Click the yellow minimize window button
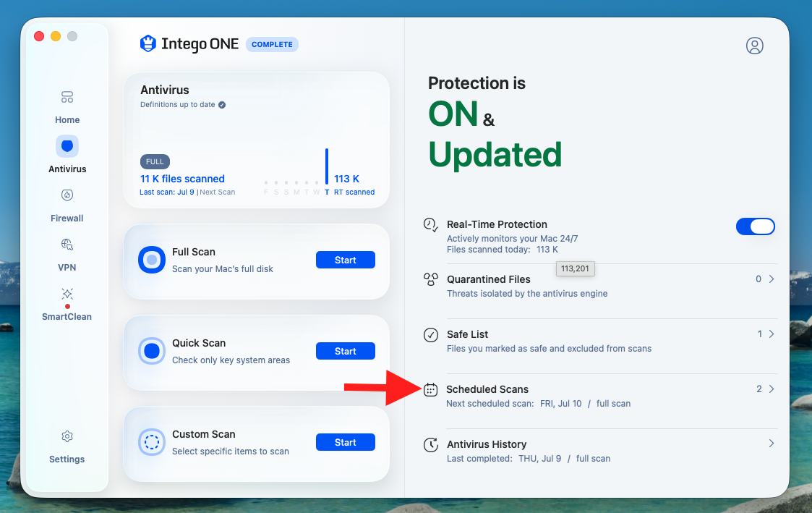 [56, 36]
